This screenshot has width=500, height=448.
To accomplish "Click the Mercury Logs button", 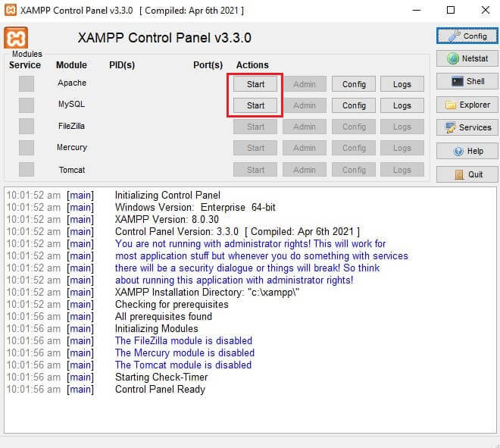I will (x=402, y=148).
